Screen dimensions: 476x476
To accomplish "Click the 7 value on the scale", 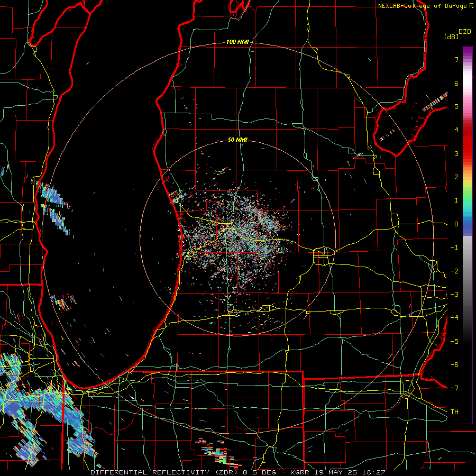I will tap(456, 59).
